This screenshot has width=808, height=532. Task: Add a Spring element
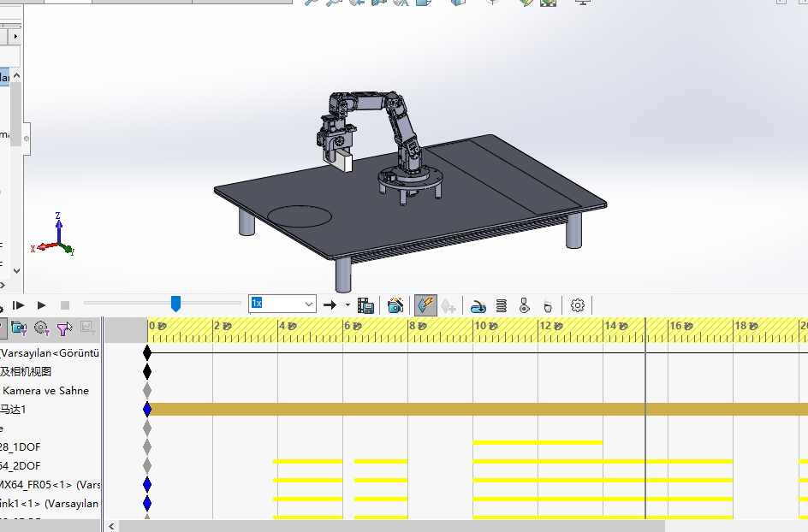(502, 306)
